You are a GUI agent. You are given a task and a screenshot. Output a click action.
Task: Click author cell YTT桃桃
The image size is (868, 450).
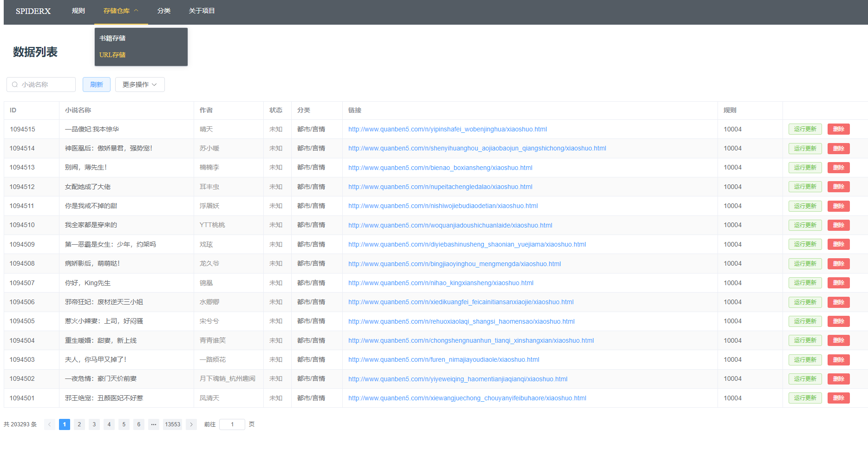(x=212, y=225)
